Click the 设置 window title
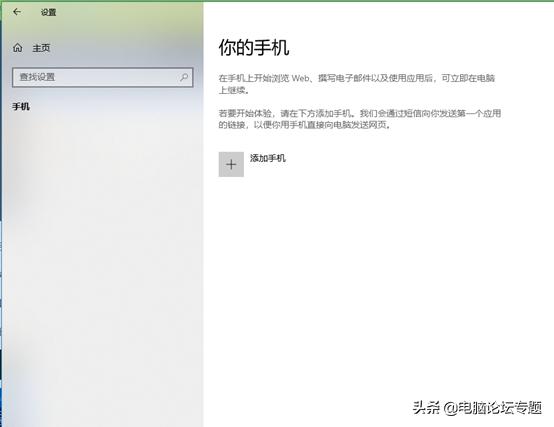Viewport: 554px width, 427px height. point(48,12)
